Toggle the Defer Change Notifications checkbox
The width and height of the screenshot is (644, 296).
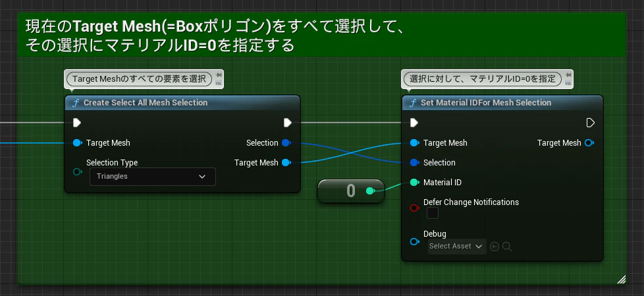coord(433,213)
